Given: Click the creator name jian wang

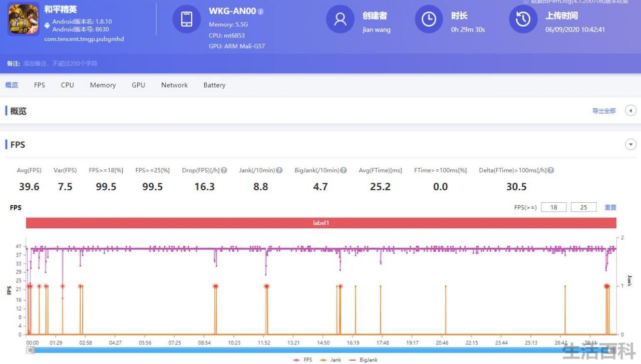Looking at the screenshot, I should [x=377, y=30].
